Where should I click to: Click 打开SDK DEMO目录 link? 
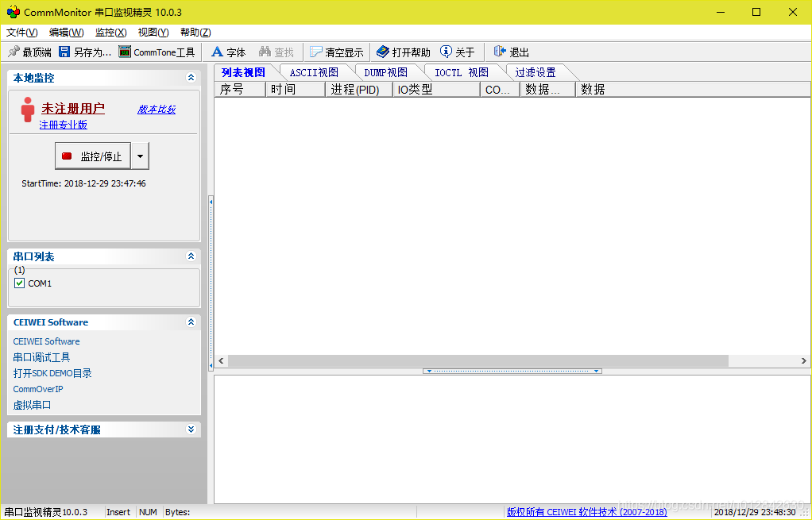[x=52, y=373]
